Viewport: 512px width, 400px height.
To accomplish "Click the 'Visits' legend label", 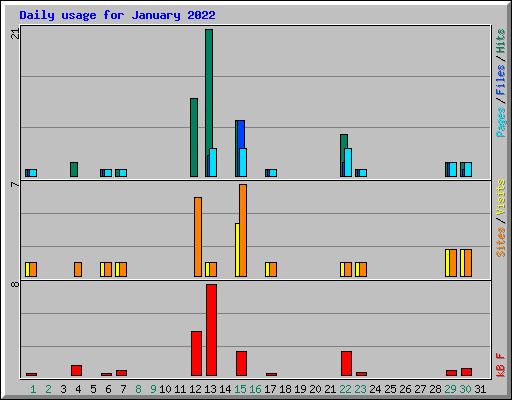I will 500,198.
